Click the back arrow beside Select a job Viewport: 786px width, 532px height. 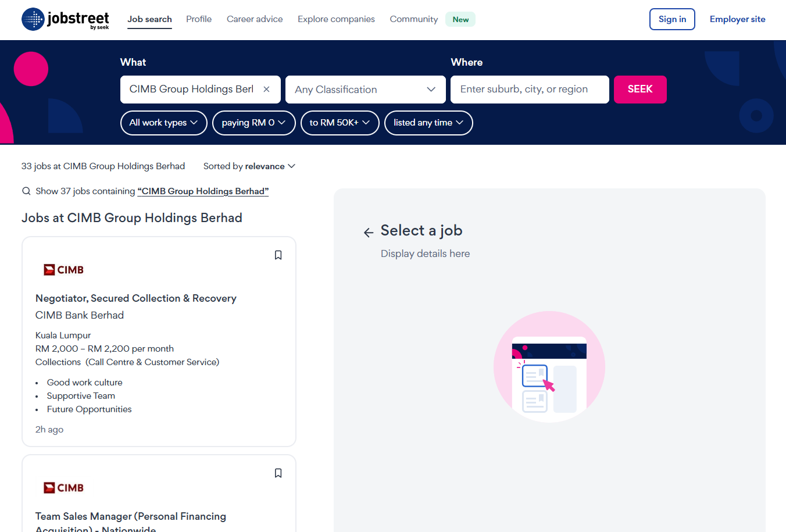369,233
